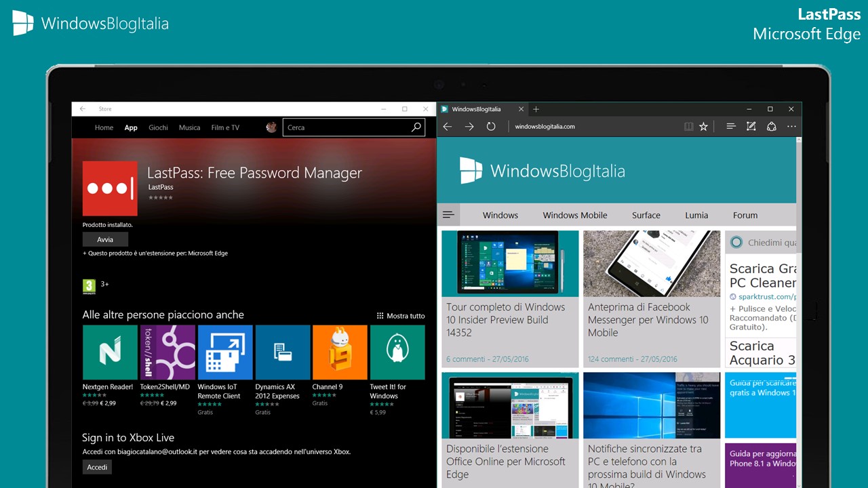The height and width of the screenshot is (488, 868).
Task: Open the Lumia site menu item
Action: pos(696,215)
